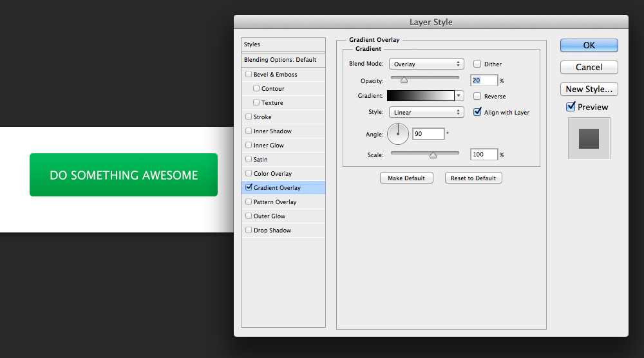
Task: Enable the Dither checkbox
Action: click(477, 64)
